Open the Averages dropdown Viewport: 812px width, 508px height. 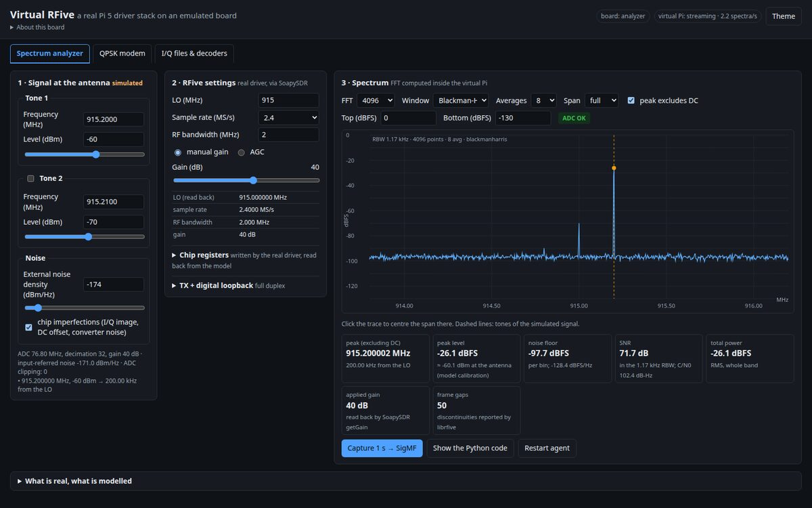point(544,100)
